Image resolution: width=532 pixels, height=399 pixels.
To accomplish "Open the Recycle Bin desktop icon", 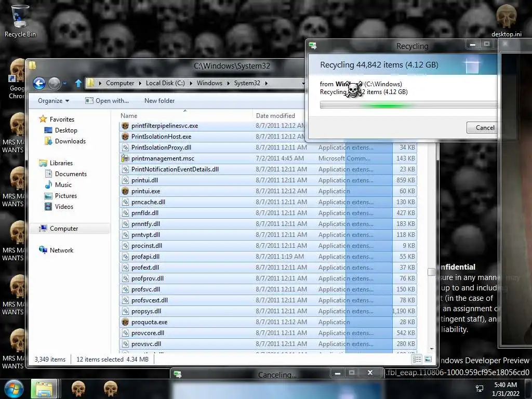I will click(20, 20).
